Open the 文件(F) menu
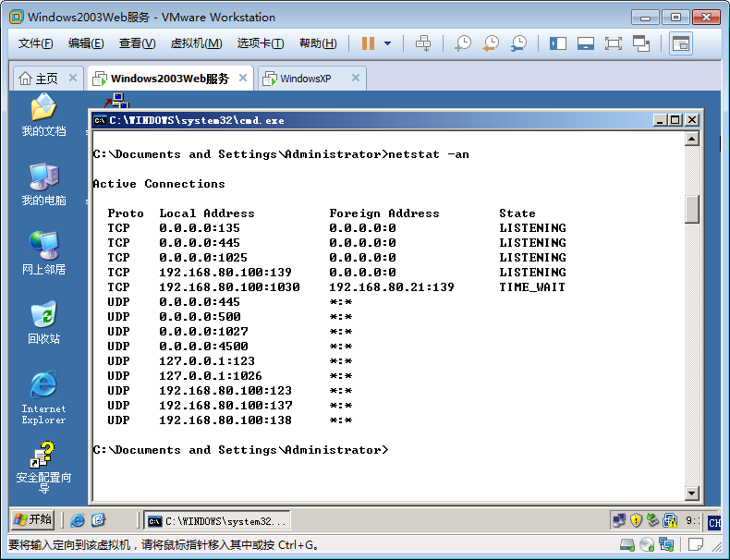Viewport: 730px width, 560px height. click(35, 43)
